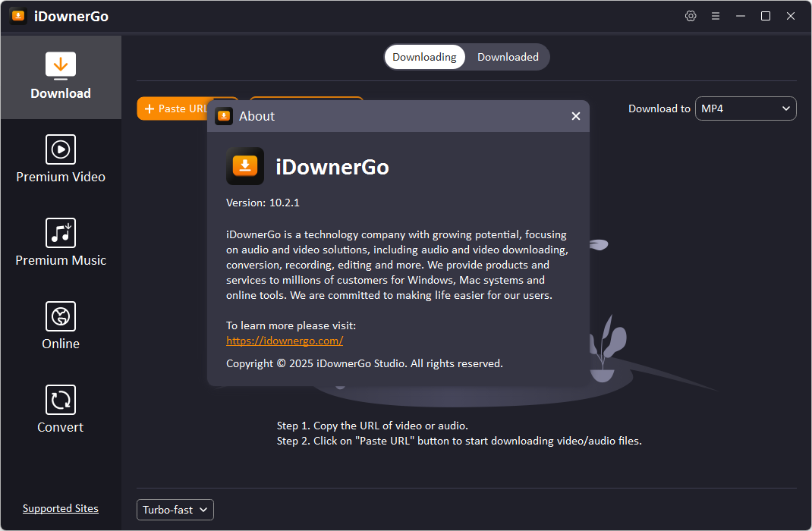Viewport: 812px width, 531px height.
Task: Open the https://idownergo.com/ link
Action: click(x=285, y=341)
